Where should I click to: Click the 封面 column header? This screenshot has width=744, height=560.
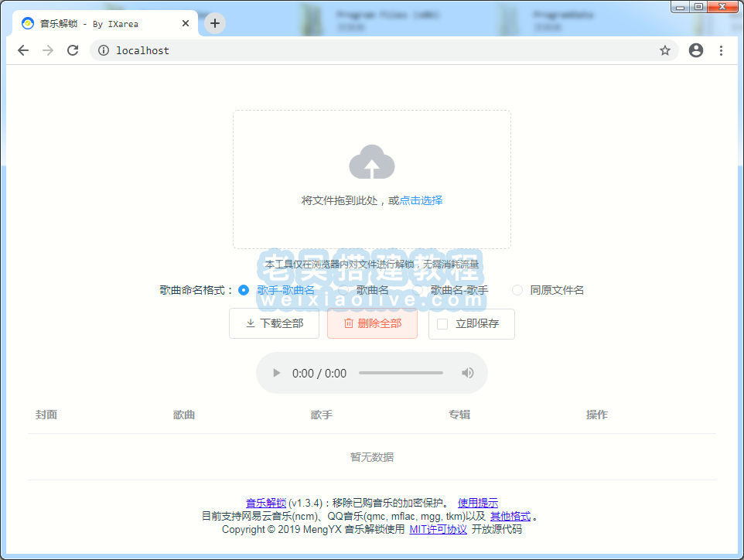[x=46, y=415]
